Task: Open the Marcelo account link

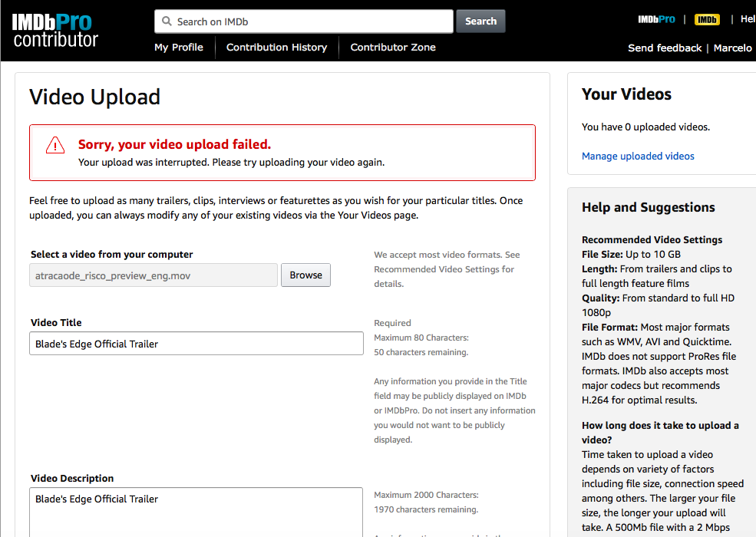Action: click(x=733, y=48)
